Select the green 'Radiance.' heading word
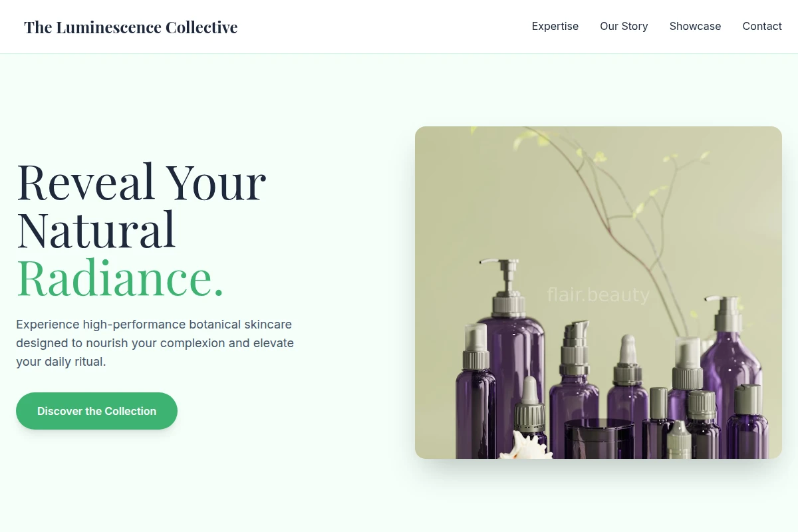 (x=120, y=277)
